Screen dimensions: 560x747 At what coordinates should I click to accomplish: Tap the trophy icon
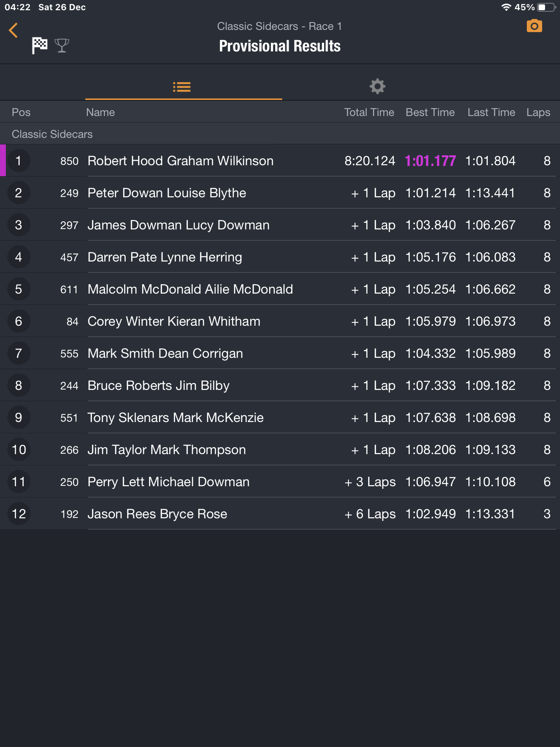pos(62,46)
